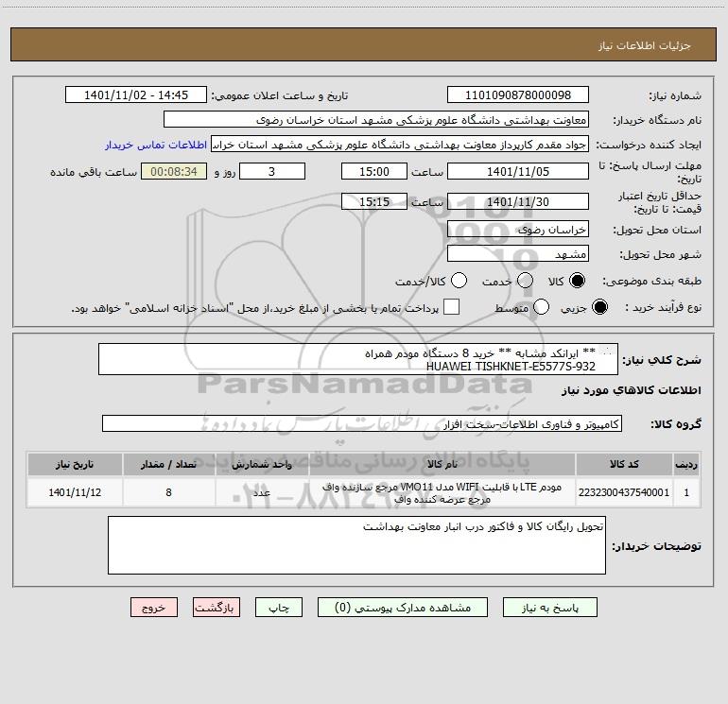Click the شرح کلی نیاز description box
The width and height of the screenshot is (728, 704).
coord(358,359)
